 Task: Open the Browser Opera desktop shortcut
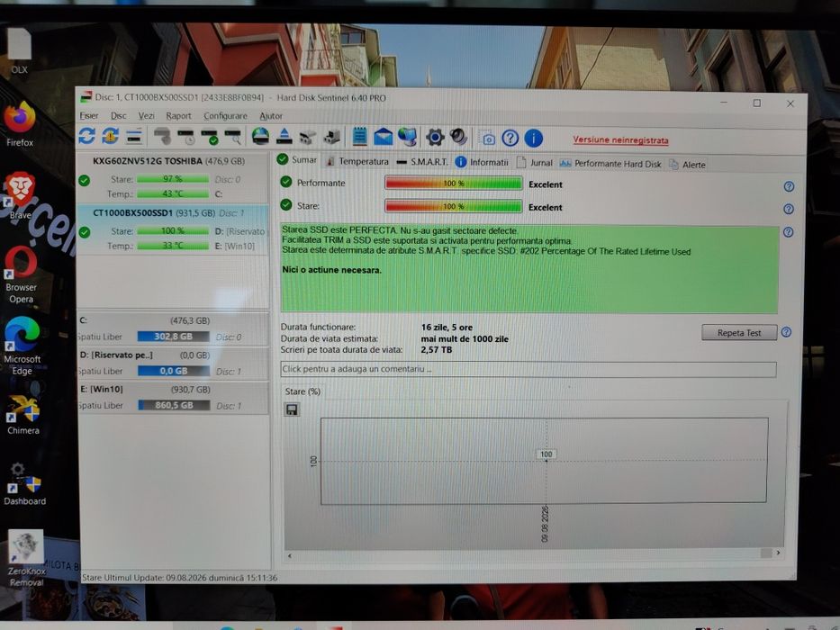[x=21, y=274]
